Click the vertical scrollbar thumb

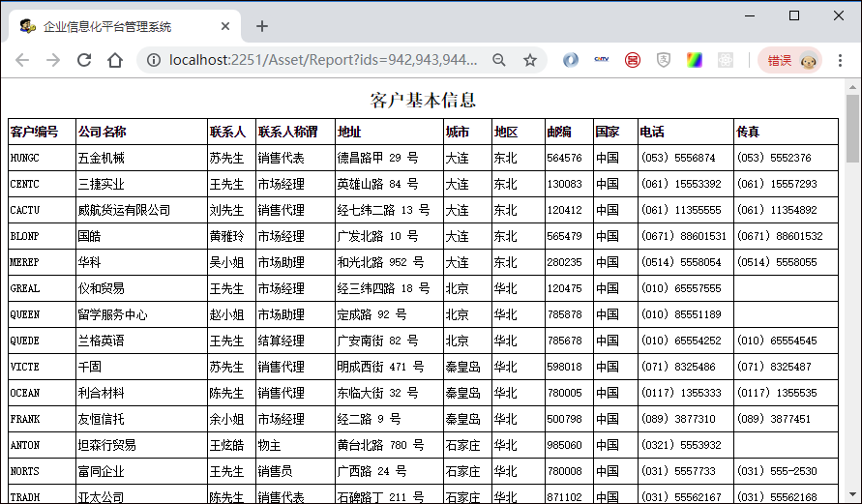852,128
